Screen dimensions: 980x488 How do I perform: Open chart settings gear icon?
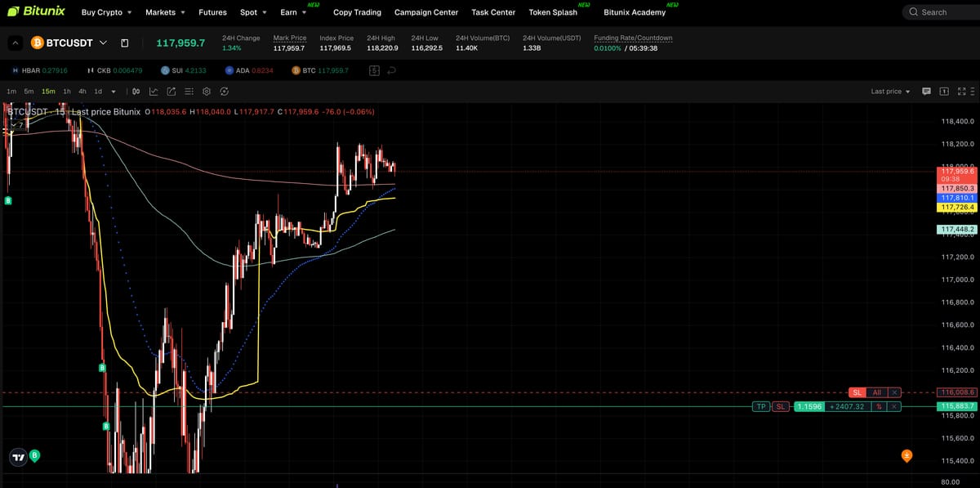[x=207, y=92]
